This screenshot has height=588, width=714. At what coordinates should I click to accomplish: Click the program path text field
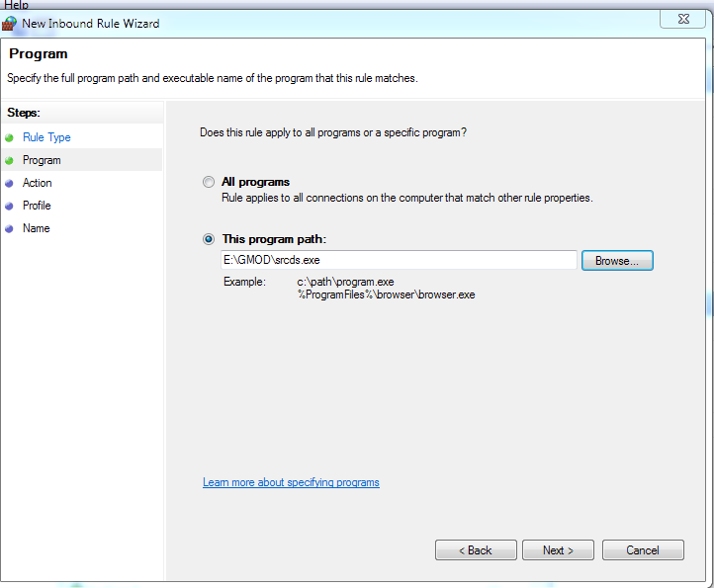[x=399, y=261]
